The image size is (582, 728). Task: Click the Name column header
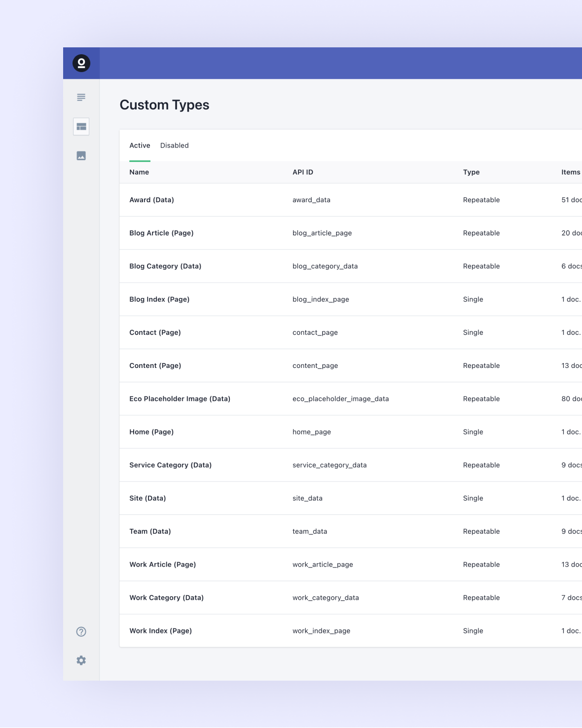point(139,172)
